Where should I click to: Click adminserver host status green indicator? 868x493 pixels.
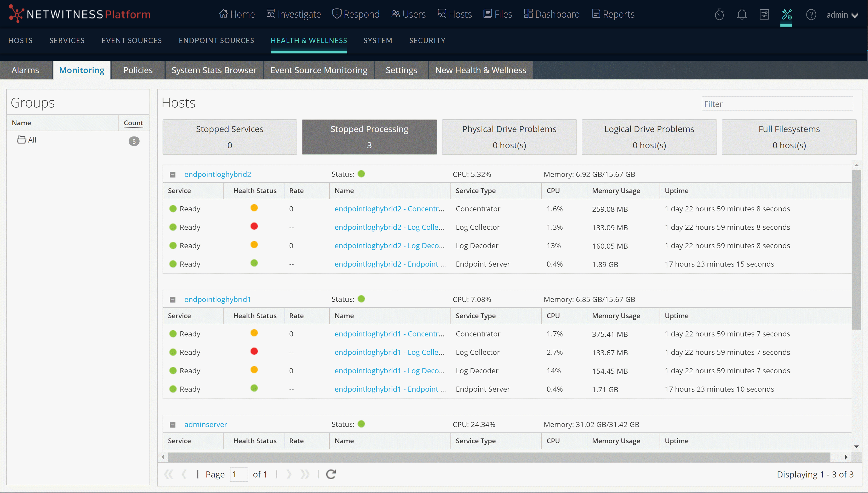click(x=361, y=424)
